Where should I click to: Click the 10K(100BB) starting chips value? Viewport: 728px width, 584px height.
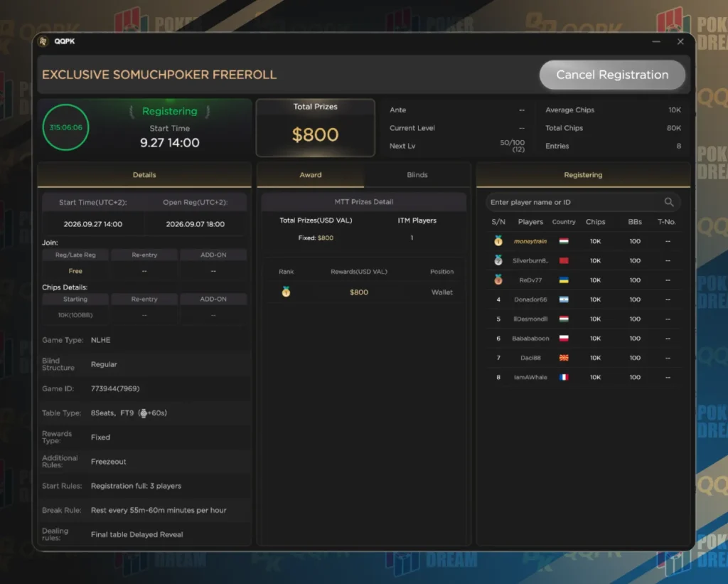click(x=75, y=315)
